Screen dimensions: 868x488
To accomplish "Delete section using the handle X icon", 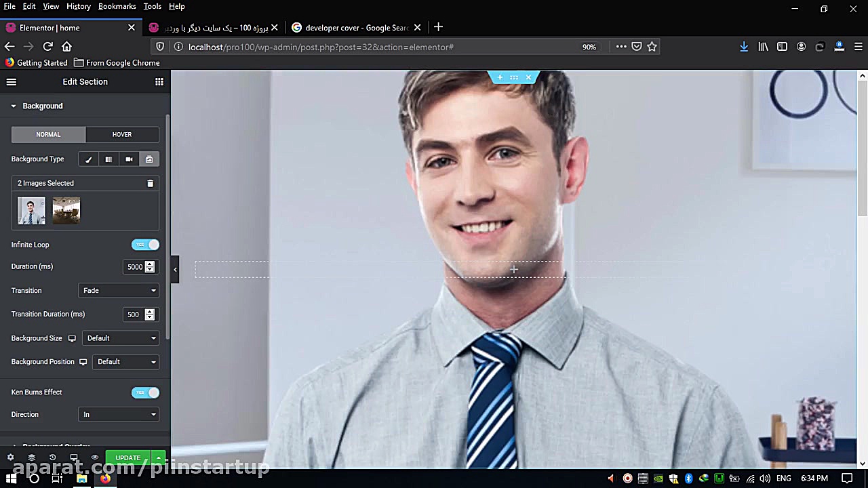I will pyautogui.click(x=528, y=77).
